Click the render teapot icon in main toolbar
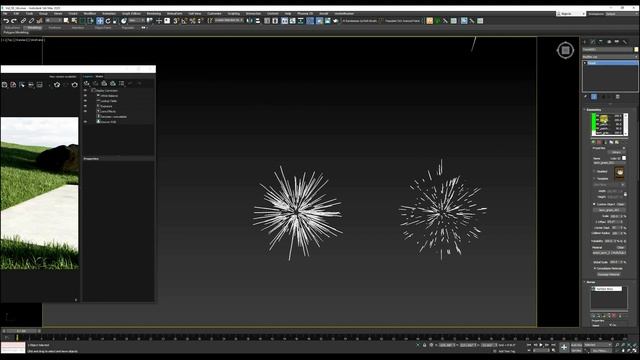The height and width of the screenshot is (360, 640). (x=336, y=21)
